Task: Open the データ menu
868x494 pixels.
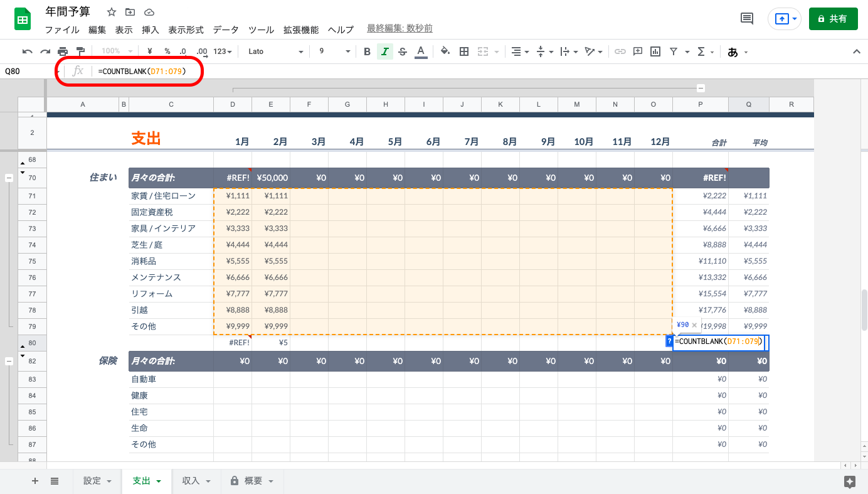Action: tap(226, 30)
